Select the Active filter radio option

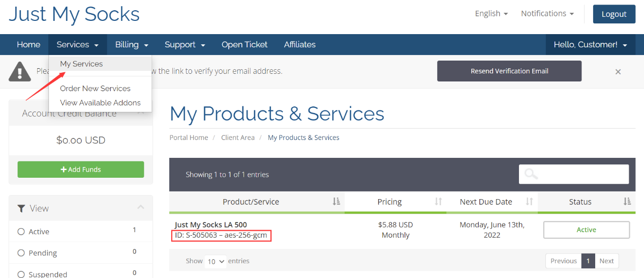tap(21, 232)
